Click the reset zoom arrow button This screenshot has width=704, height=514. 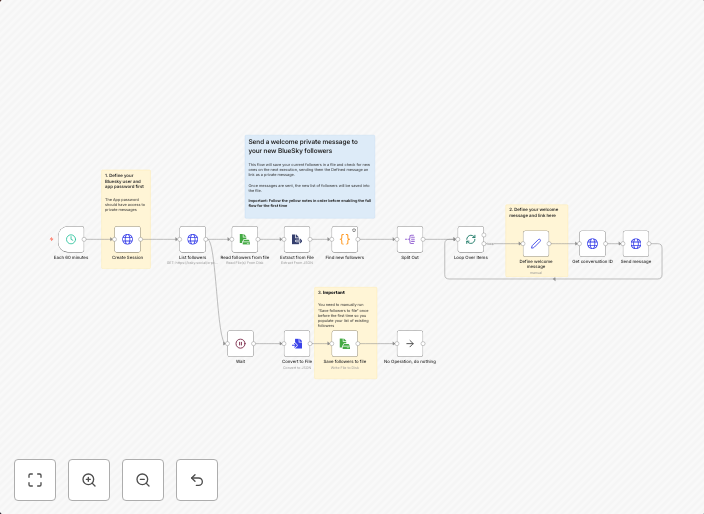coord(197,480)
